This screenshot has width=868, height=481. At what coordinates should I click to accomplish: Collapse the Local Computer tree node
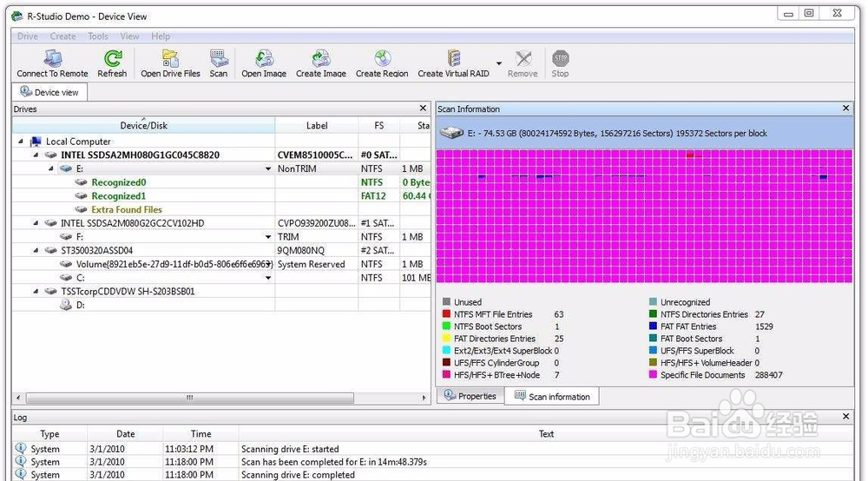[x=21, y=142]
